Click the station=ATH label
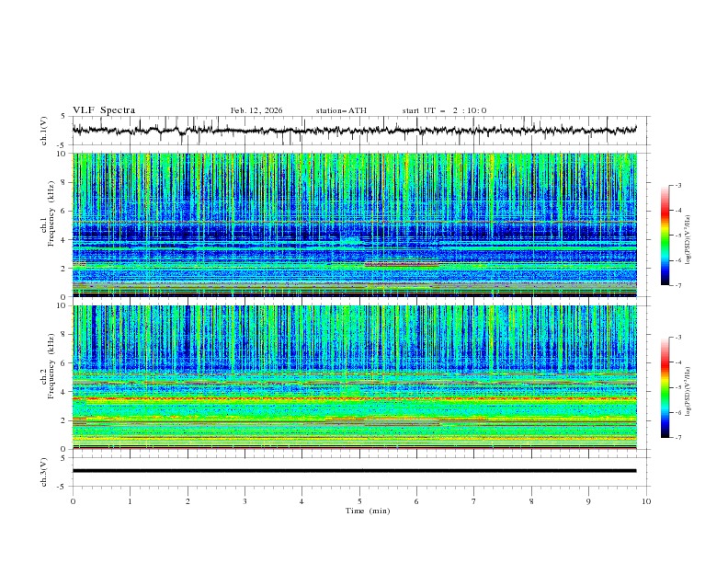The height and width of the screenshot is (563, 728). click(x=341, y=110)
